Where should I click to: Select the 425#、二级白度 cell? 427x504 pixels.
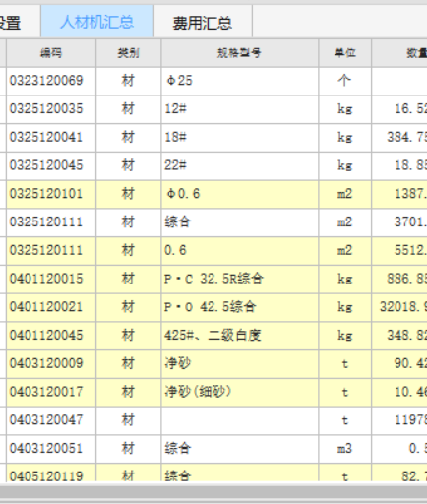pos(239,336)
